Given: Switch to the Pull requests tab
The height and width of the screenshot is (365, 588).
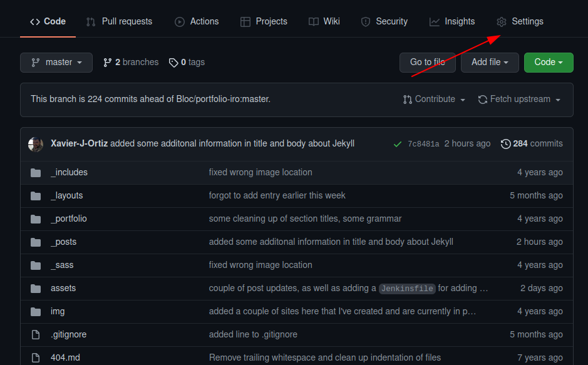Looking at the screenshot, I should click(x=119, y=21).
